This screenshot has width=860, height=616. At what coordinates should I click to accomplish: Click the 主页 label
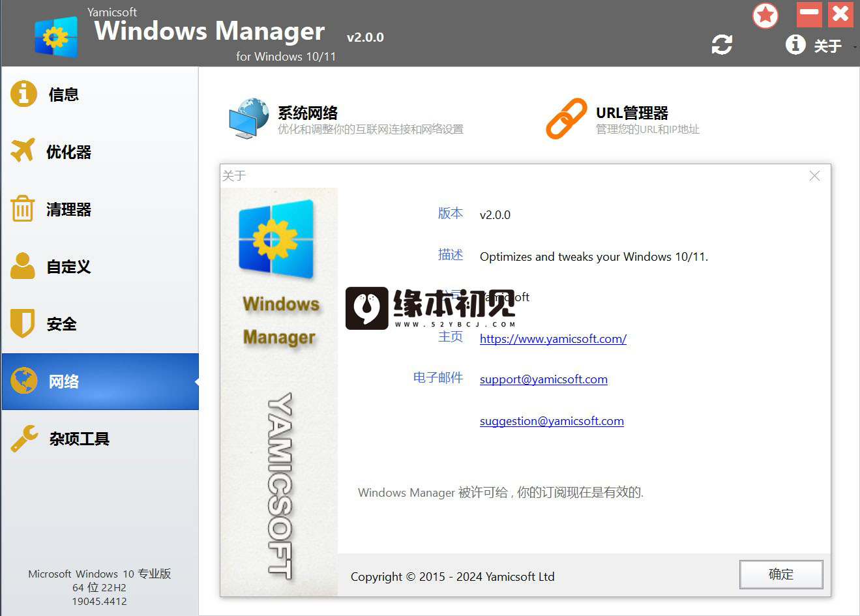click(451, 337)
